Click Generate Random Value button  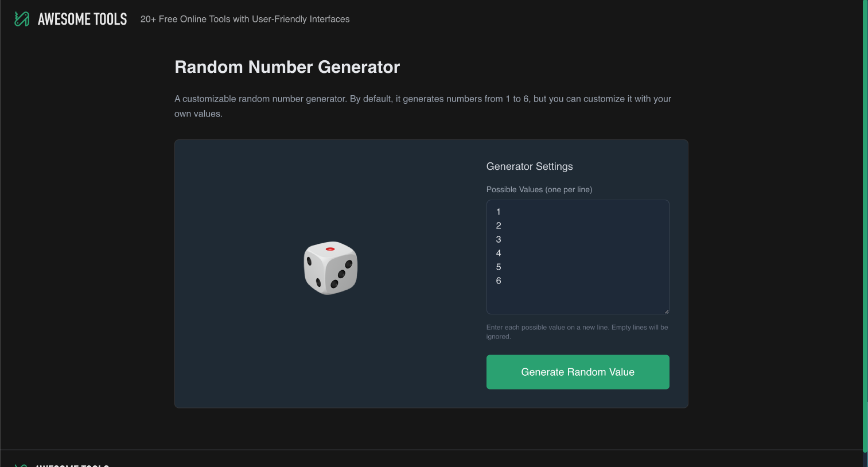pyautogui.click(x=578, y=372)
